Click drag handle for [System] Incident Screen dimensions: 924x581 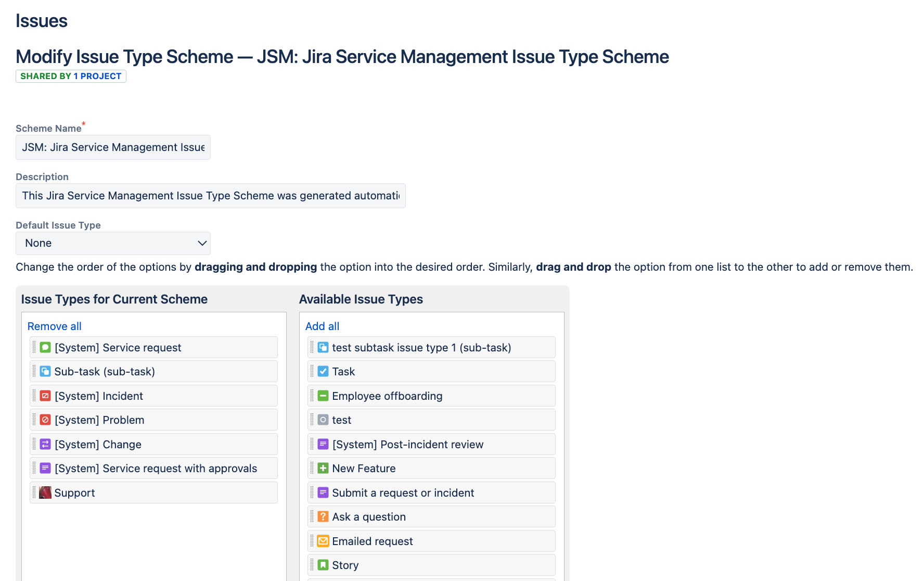(x=34, y=396)
